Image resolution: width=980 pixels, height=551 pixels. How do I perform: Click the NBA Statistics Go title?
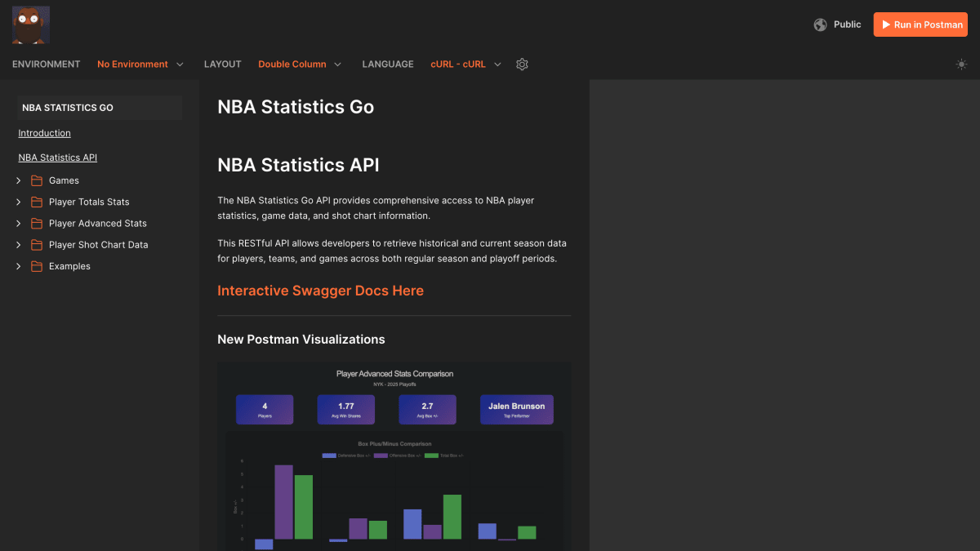coord(296,107)
